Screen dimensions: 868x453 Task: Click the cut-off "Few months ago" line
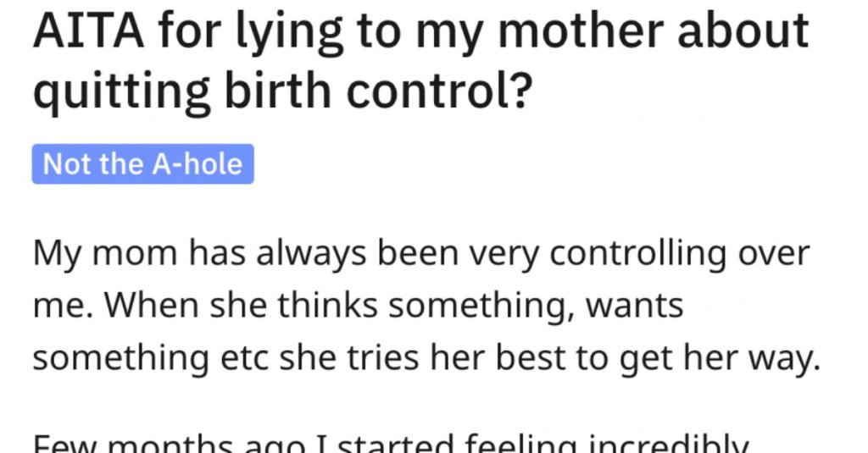(x=390, y=443)
